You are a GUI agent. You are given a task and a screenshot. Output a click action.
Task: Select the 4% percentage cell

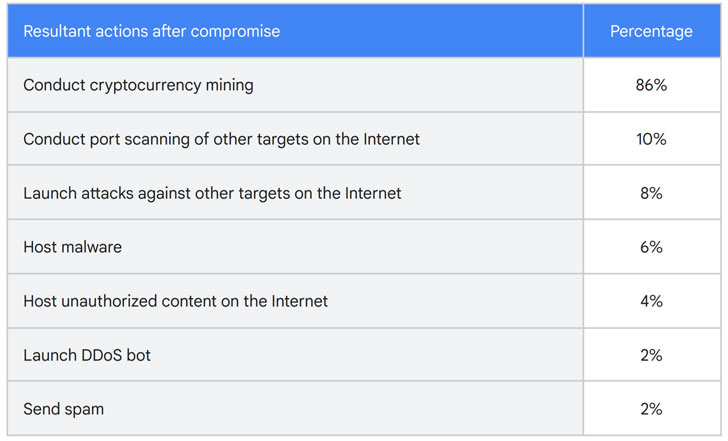point(651,301)
